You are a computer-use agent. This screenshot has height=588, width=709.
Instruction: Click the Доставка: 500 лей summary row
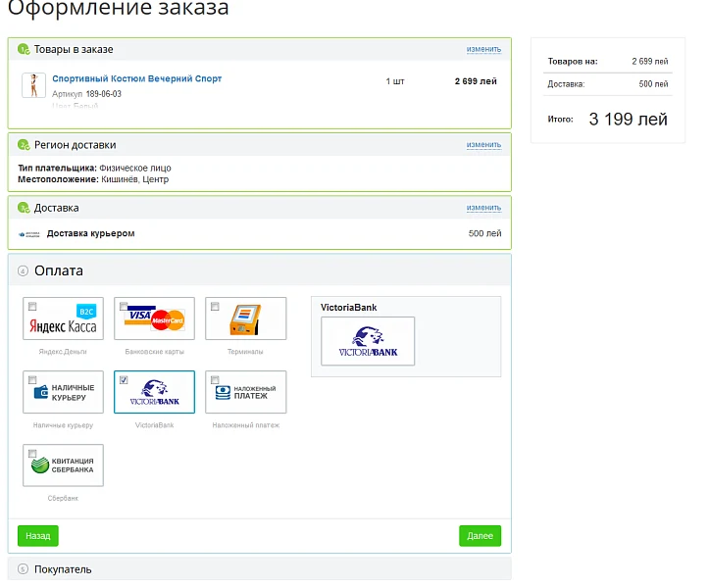(608, 84)
